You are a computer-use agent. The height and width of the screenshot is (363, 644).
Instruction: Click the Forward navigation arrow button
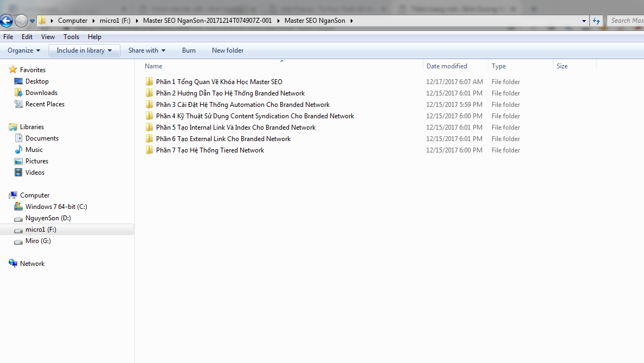pyautogui.click(x=21, y=21)
